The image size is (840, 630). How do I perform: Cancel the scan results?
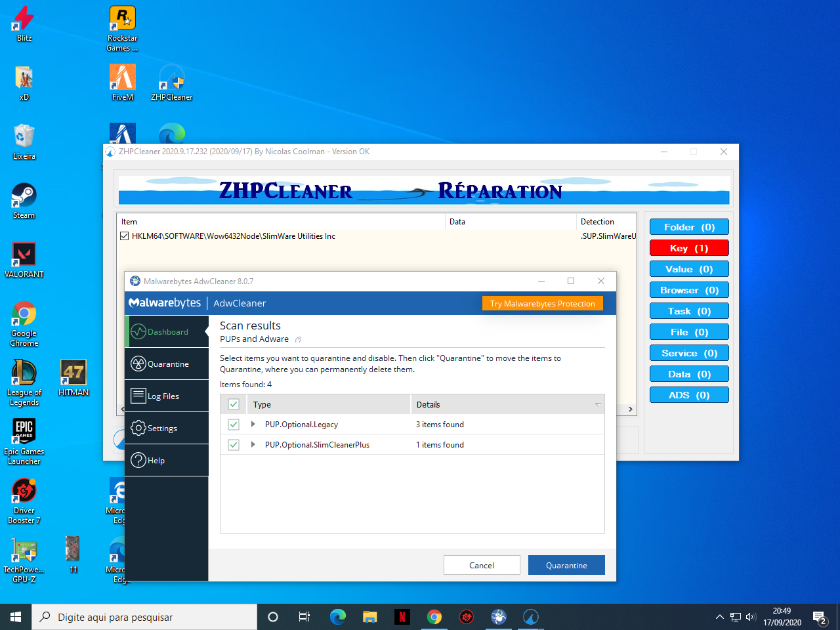pyautogui.click(x=482, y=565)
